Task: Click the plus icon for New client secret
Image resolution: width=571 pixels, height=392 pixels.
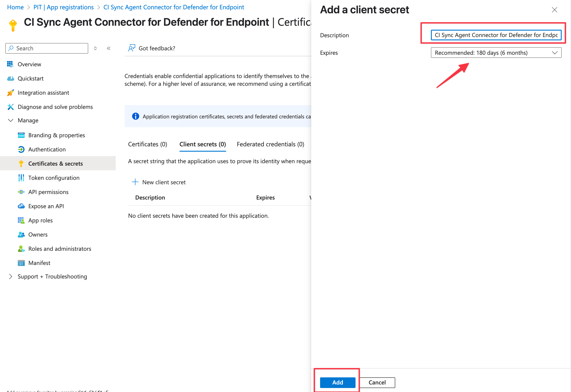Action: [135, 182]
